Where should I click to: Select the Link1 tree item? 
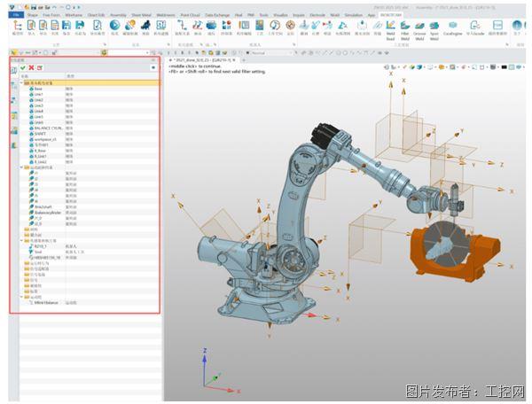click(39, 94)
